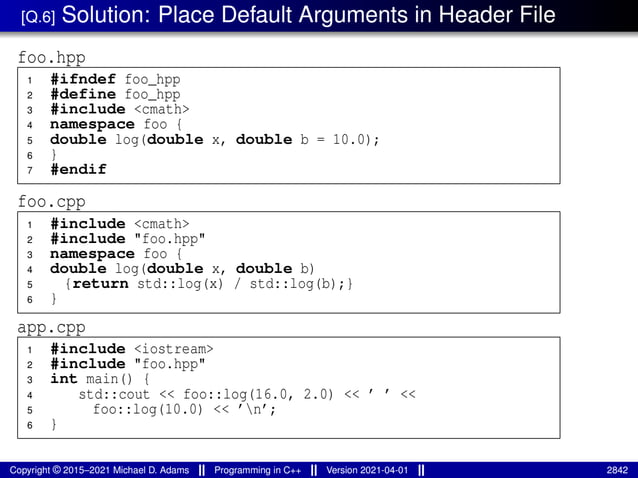Click the 'foo::log(10.0) << '\n';' line
Screen dimensions: 638x478
click(x=184, y=409)
